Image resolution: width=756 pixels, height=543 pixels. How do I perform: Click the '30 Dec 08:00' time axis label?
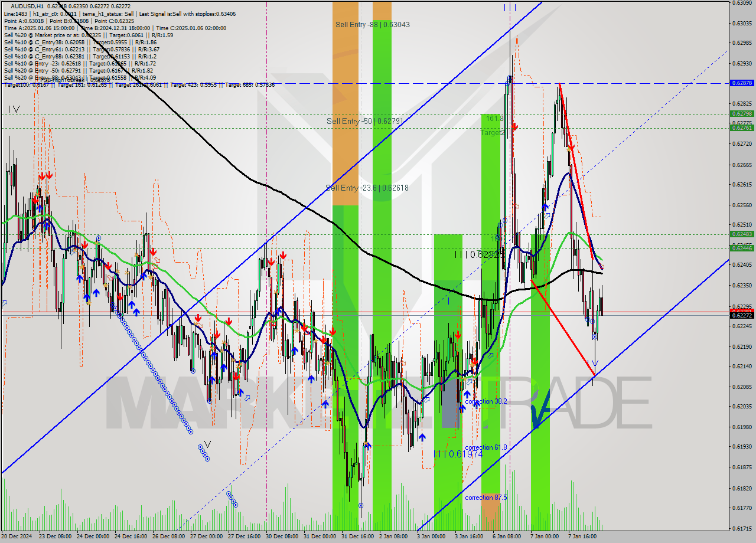(282, 537)
